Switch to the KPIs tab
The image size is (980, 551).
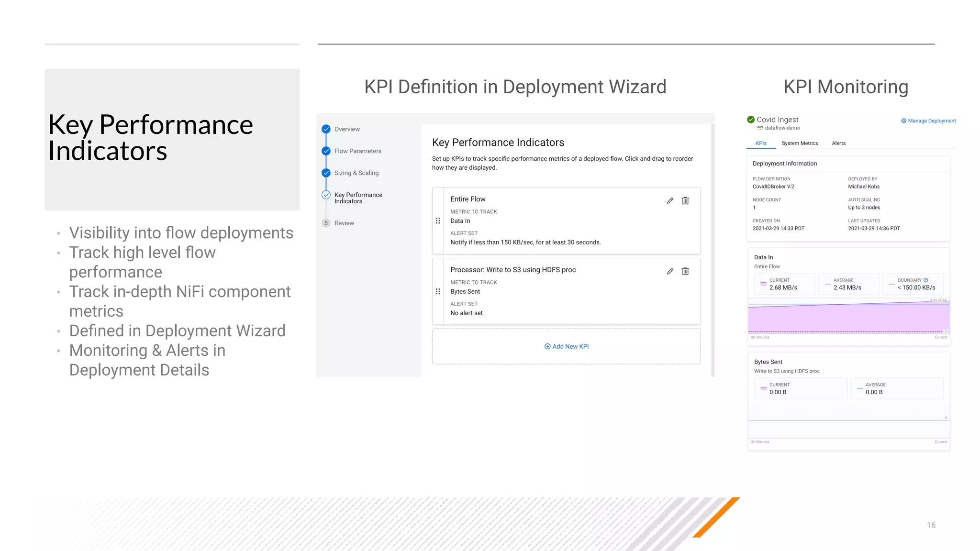tap(761, 143)
